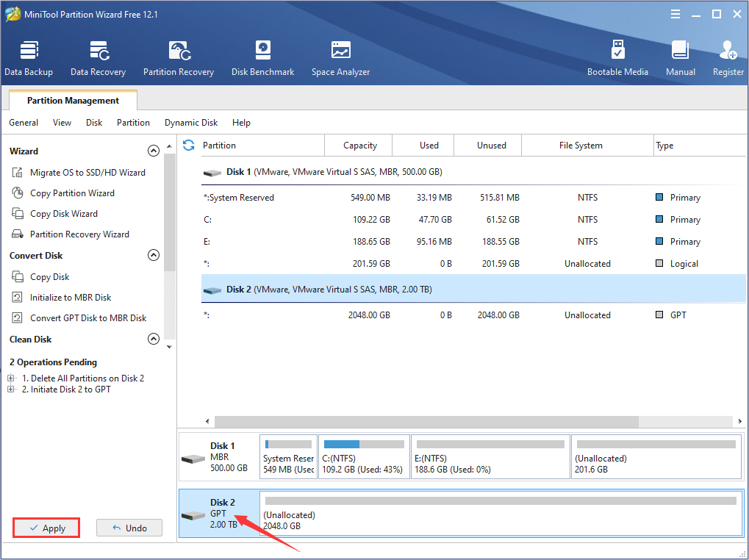Start the Disk Benchmark tool

pyautogui.click(x=262, y=58)
